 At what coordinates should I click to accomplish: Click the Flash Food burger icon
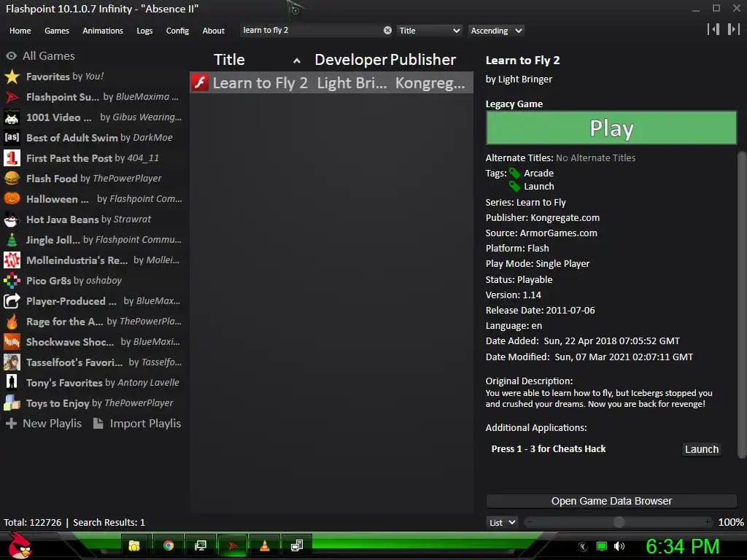(x=12, y=179)
